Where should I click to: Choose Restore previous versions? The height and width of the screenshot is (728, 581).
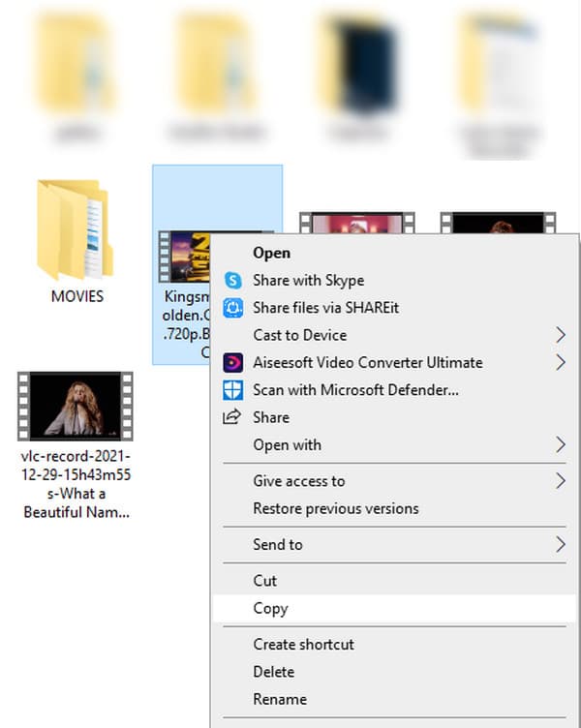coord(335,508)
